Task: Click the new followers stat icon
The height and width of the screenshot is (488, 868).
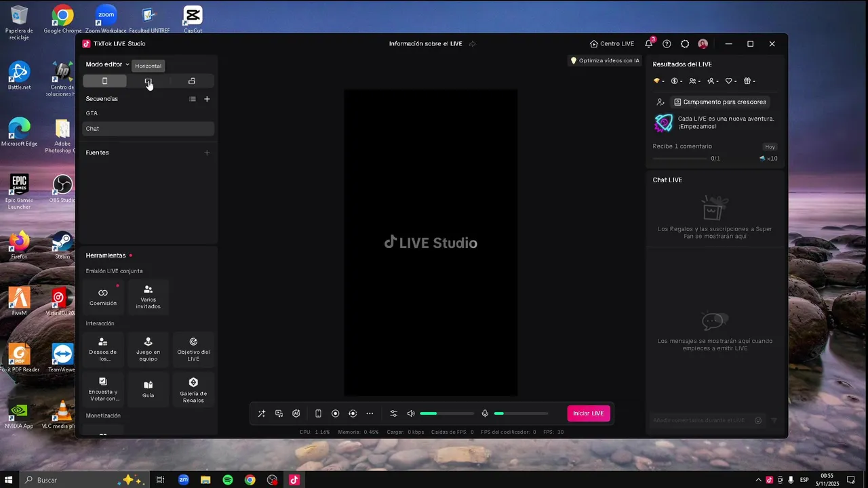Action: coord(713,81)
